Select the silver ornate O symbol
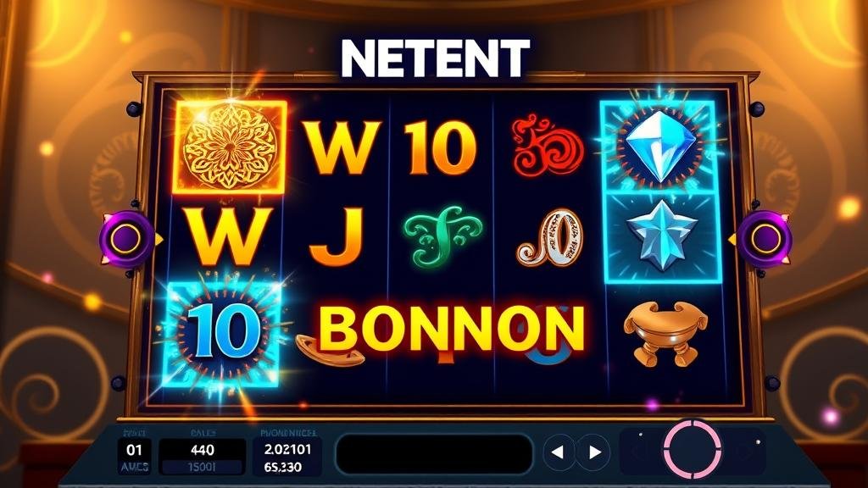Viewport: 868px width, 488px height. pyautogui.click(x=550, y=237)
